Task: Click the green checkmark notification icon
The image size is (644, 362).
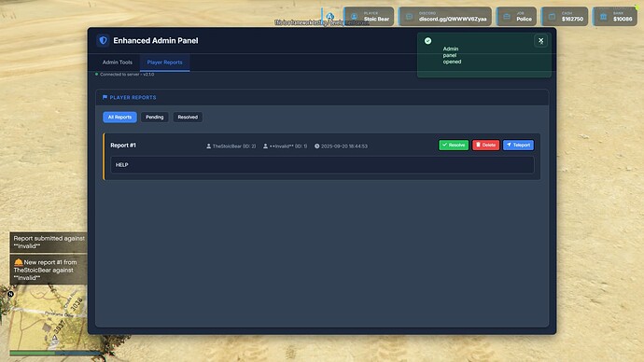Action: tap(428, 41)
